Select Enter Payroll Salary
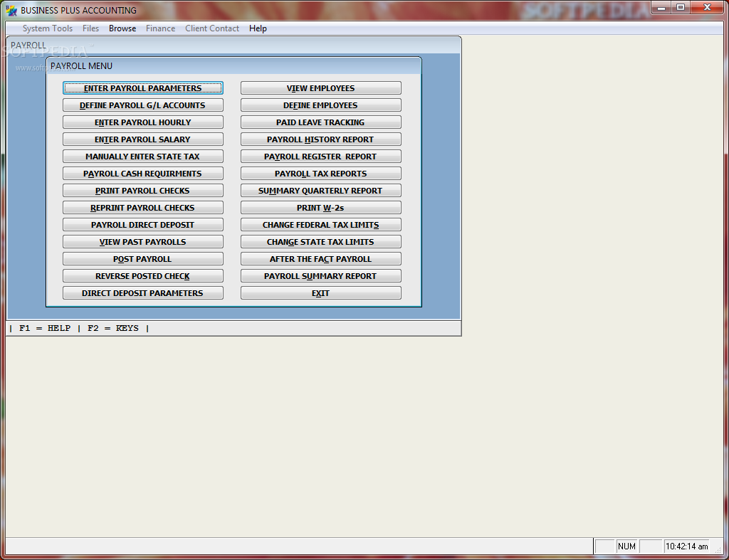Image resolution: width=729 pixels, height=560 pixels. pos(142,139)
